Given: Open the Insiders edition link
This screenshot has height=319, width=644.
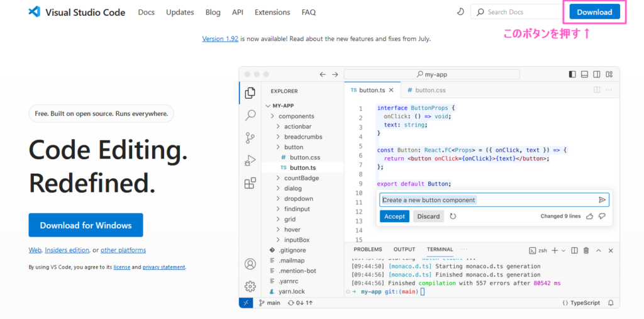Looking at the screenshot, I should (x=67, y=250).
